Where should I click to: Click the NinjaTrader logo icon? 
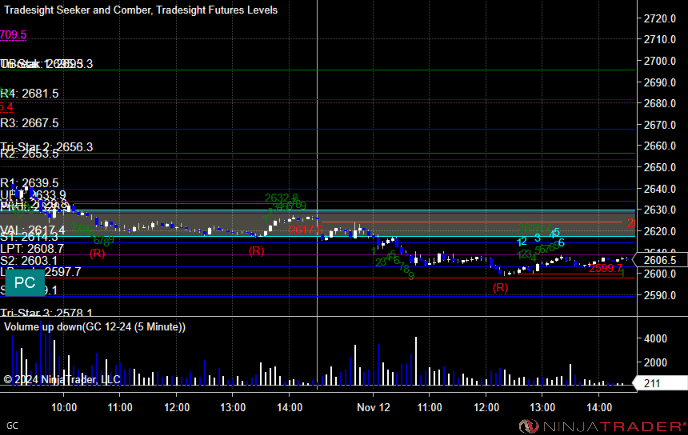[x=528, y=426]
